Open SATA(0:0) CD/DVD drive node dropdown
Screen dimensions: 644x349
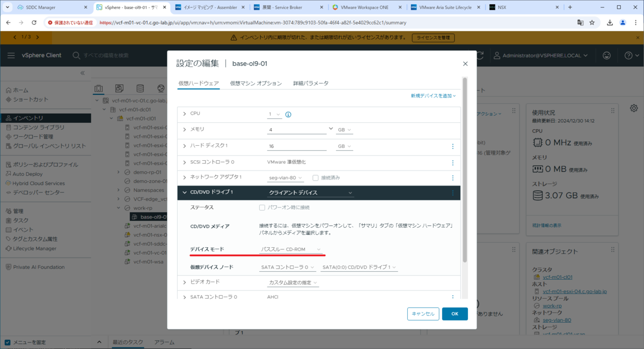(359, 267)
